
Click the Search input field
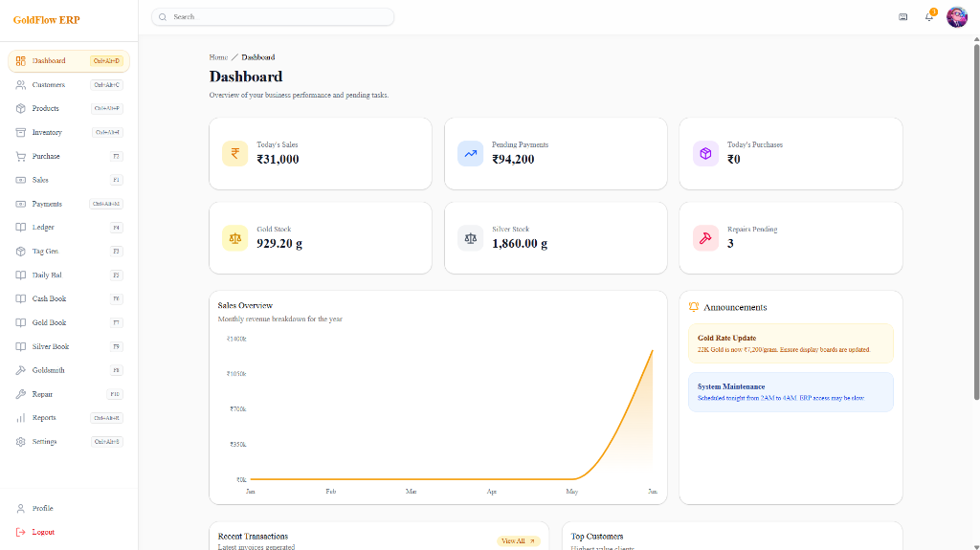pos(273,17)
